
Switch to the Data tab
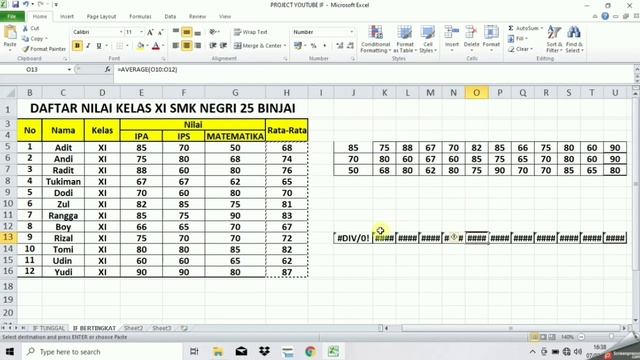(170, 16)
